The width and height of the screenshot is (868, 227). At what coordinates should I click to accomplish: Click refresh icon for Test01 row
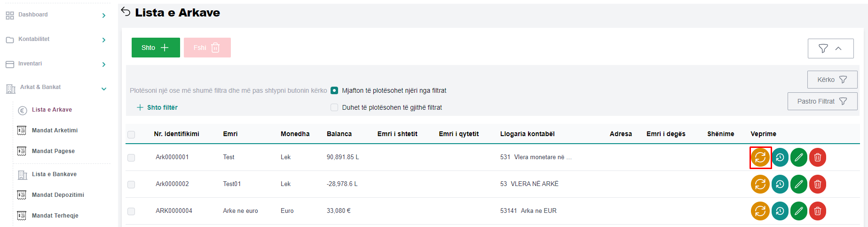(x=760, y=184)
